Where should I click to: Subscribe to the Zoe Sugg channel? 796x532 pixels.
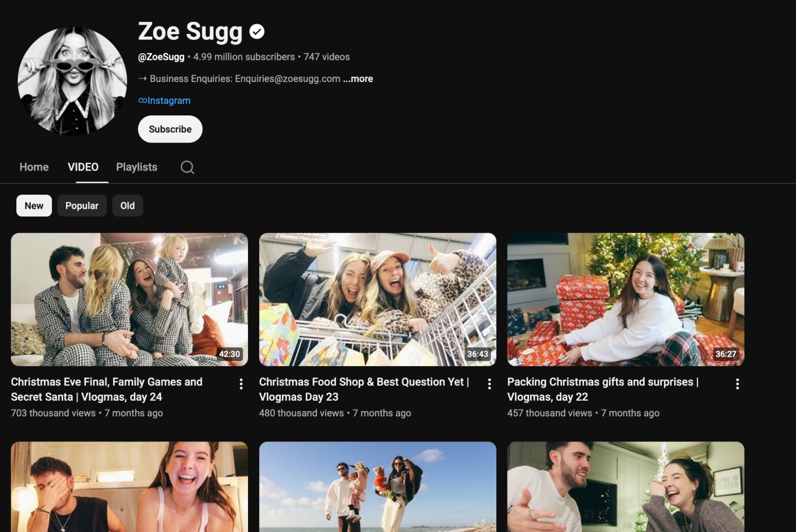(170, 129)
